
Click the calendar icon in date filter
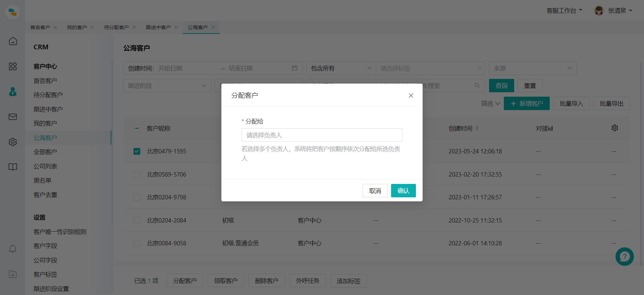point(294,68)
